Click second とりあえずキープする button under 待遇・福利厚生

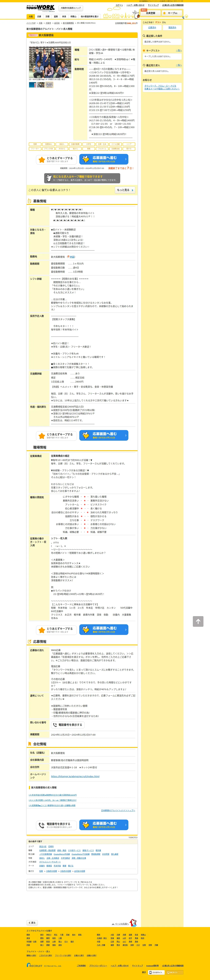[x=56, y=436]
